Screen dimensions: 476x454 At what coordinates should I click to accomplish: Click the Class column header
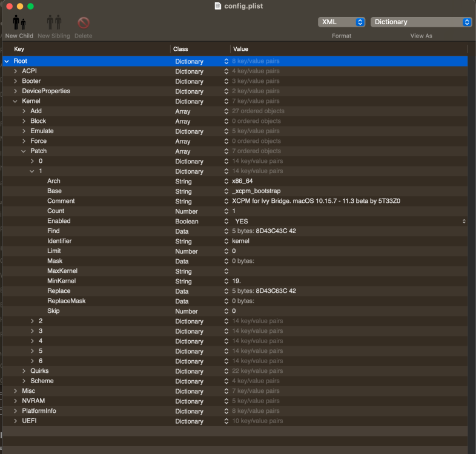(x=180, y=49)
